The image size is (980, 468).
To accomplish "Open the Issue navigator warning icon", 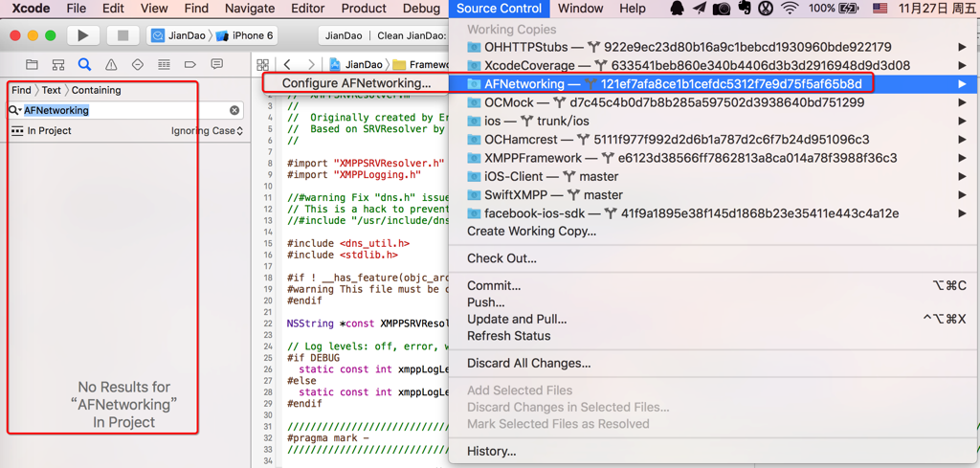I will pyautogui.click(x=111, y=65).
